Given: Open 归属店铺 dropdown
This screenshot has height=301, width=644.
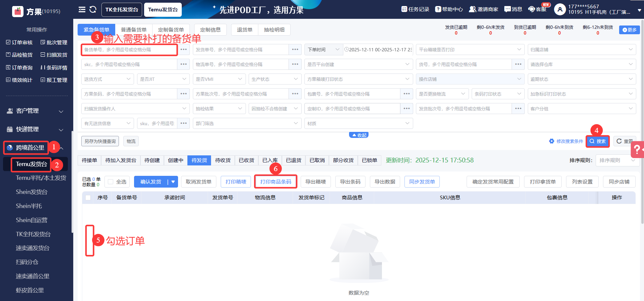Looking at the screenshot, I should pyautogui.click(x=582, y=50).
